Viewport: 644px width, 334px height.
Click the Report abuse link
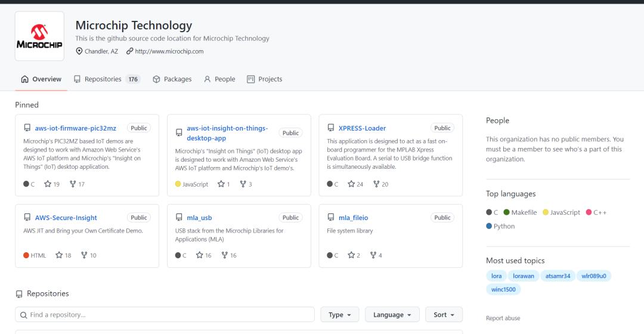(x=503, y=318)
